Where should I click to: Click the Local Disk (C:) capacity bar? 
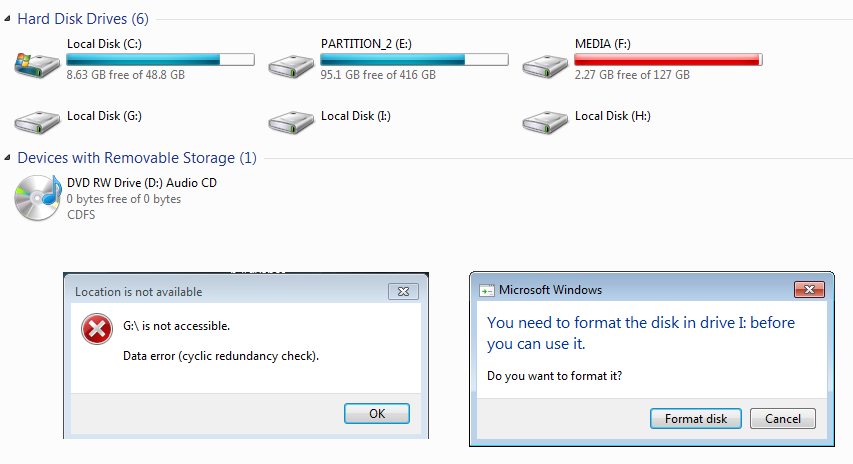pyautogui.click(x=160, y=59)
